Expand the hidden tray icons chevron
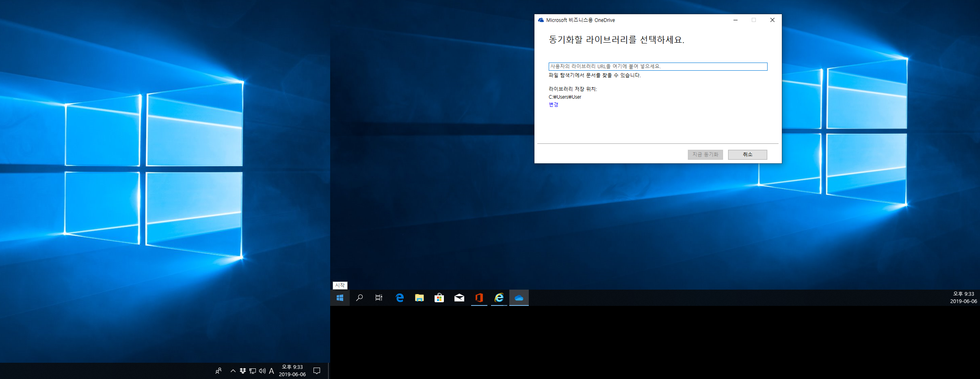 233,371
